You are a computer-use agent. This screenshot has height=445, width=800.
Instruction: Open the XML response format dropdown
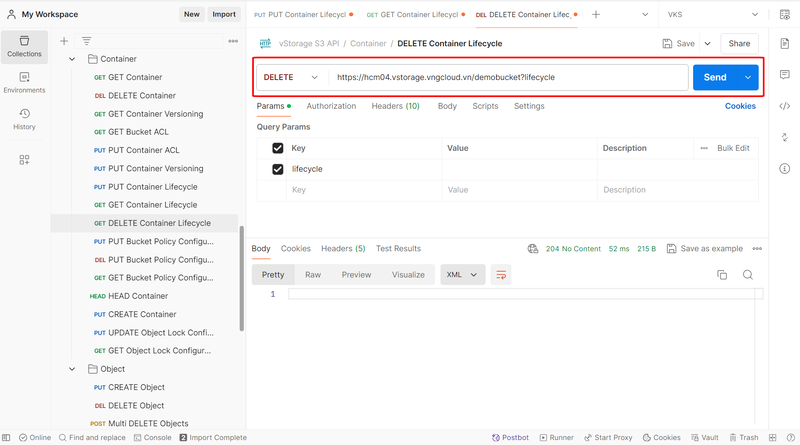(x=461, y=275)
